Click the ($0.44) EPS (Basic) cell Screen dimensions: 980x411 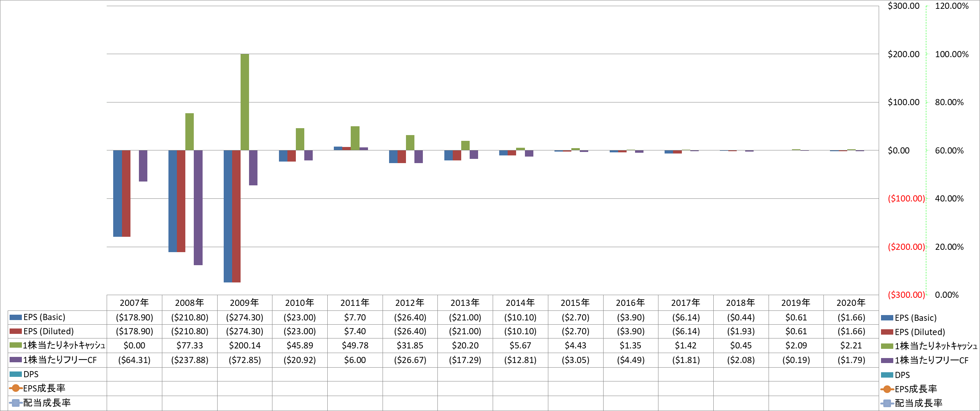(741, 317)
